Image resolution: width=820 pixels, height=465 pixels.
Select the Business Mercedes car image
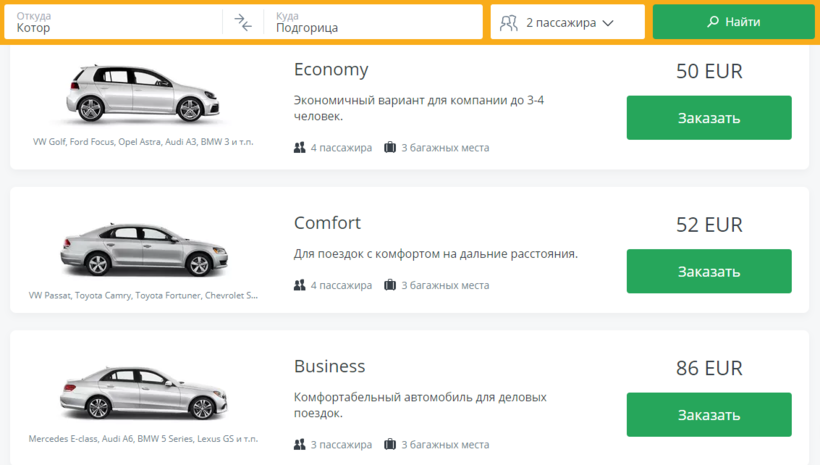[144, 393]
